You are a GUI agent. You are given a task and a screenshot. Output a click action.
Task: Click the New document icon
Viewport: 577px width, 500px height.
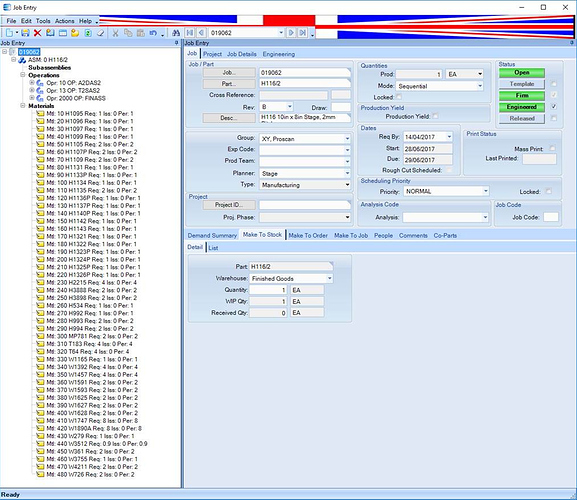tap(10, 33)
